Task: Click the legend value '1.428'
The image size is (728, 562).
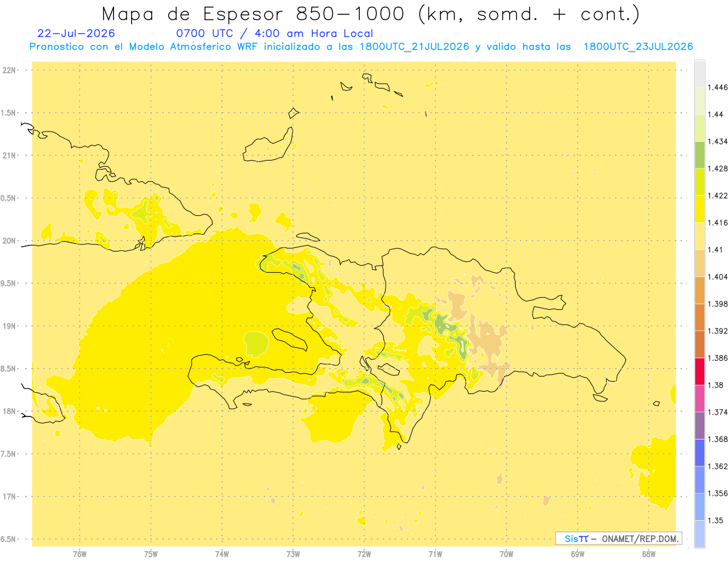Action: pos(719,168)
